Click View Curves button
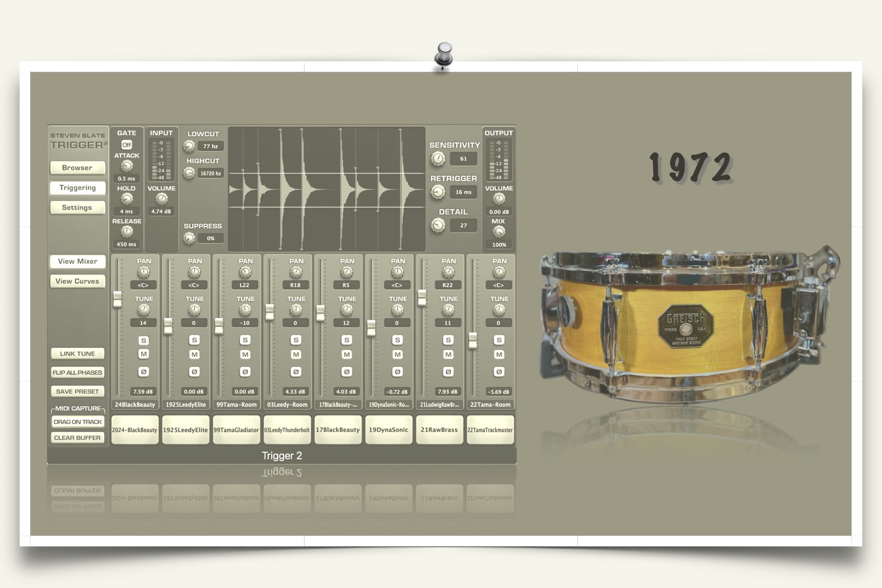Viewport: 882px width, 588px height. click(x=78, y=281)
